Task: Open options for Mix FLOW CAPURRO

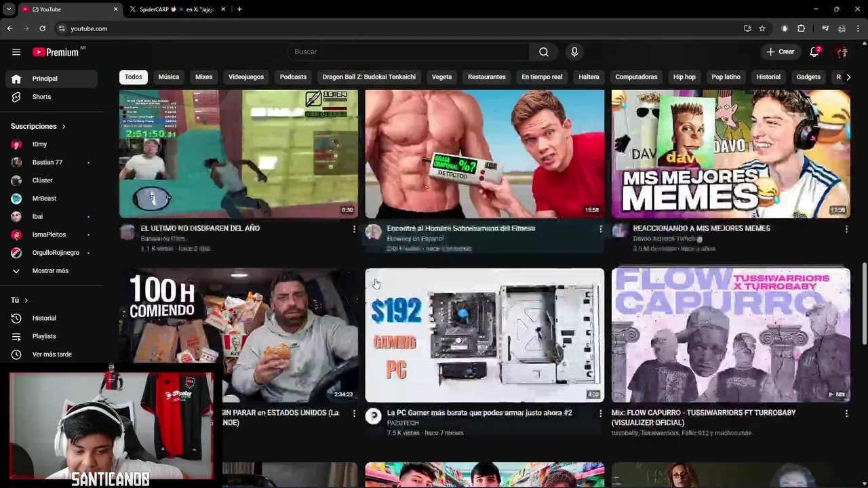Action: tap(846, 413)
